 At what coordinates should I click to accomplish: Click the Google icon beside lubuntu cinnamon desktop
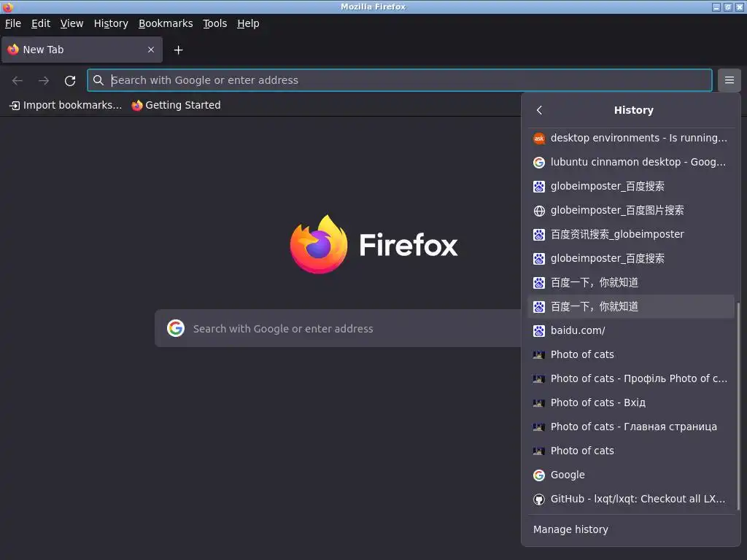click(539, 163)
